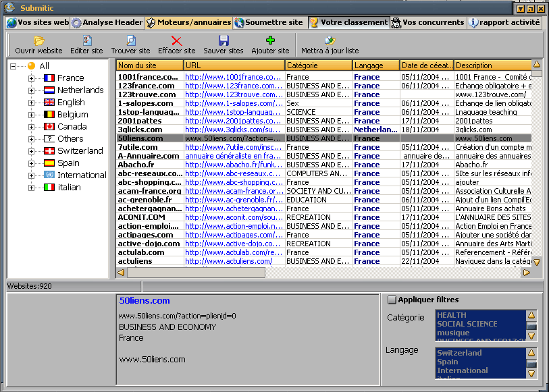Click the globe icon on Vos sites web tab
This screenshot has width=549, height=392.
click(11, 23)
